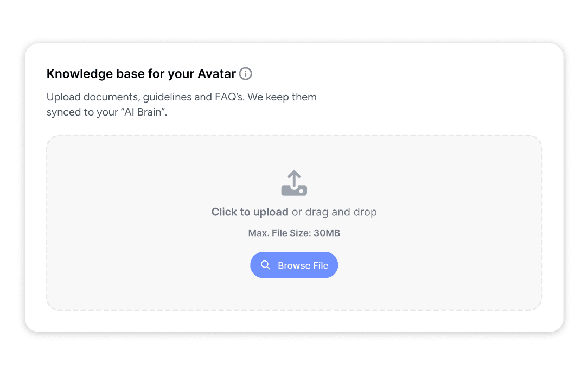
Task: Select the word "Avatar" in the heading
Action: [x=217, y=74]
